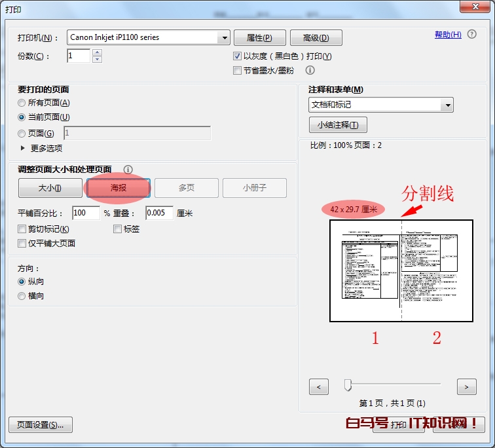Check the tile only large pages option
Screen dimensions: 495x448
(x=22, y=244)
